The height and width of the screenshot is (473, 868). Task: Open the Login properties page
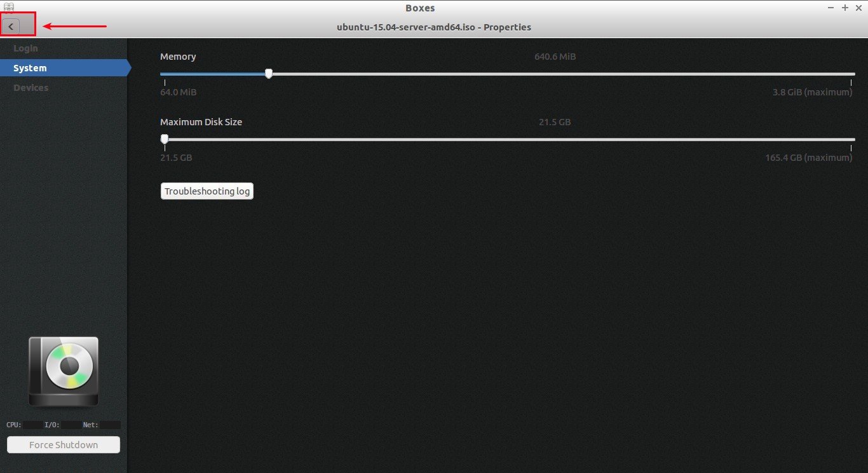click(25, 48)
